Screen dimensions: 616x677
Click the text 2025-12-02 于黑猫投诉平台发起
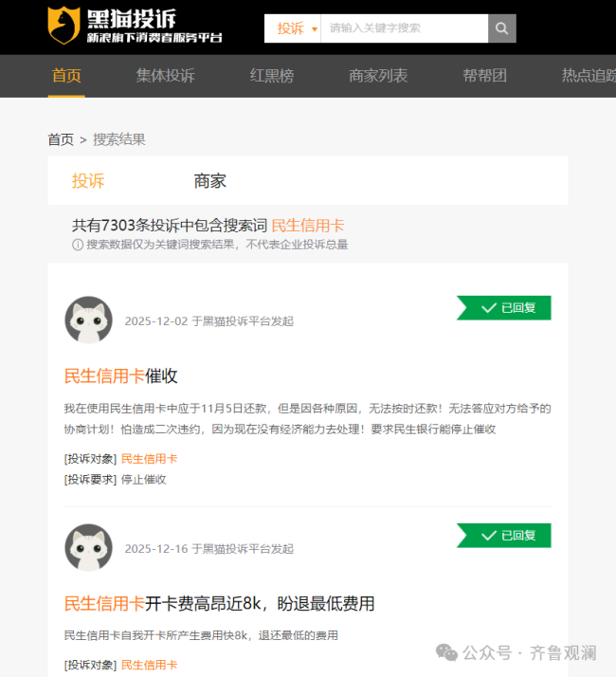(x=209, y=321)
